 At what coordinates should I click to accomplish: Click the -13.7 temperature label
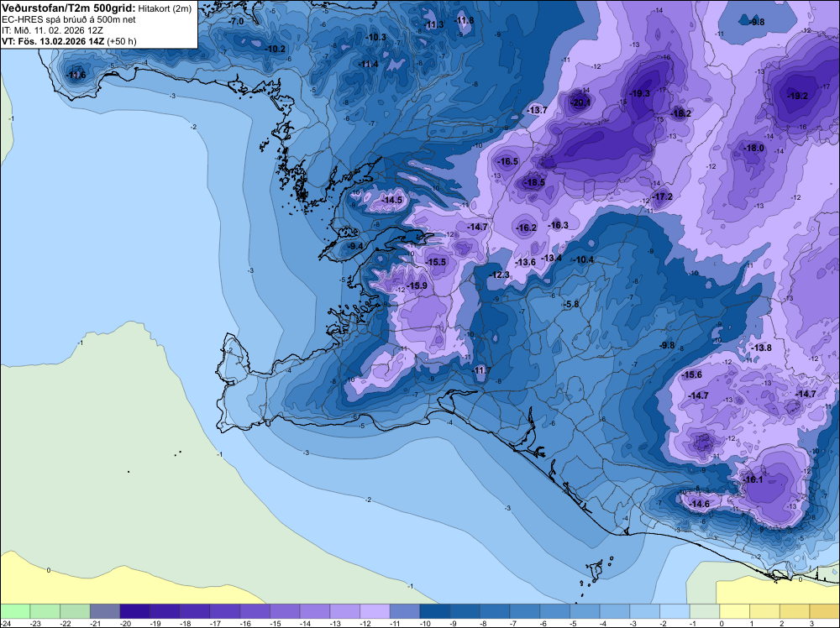[538, 110]
